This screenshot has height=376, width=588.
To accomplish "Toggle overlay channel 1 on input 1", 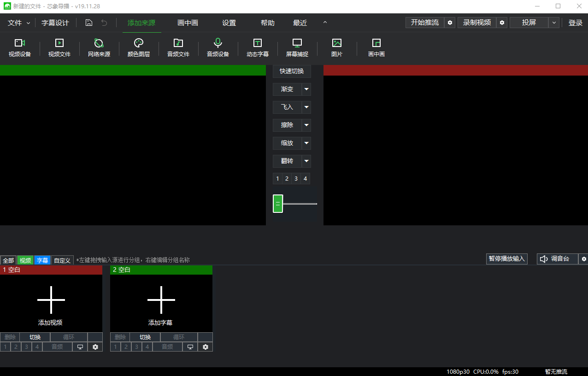I will tap(6, 347).
